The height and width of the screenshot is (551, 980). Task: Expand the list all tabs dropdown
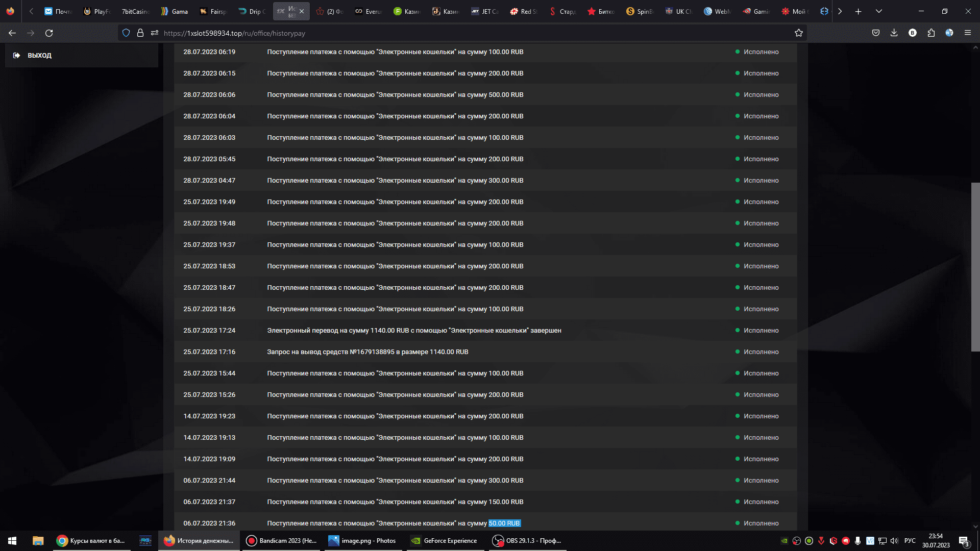tap(879, 11)
